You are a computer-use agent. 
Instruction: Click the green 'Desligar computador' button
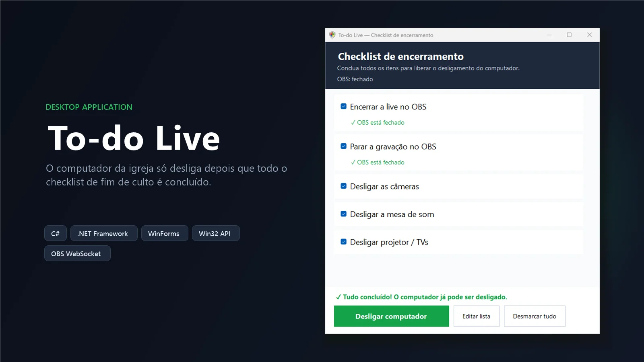pos(391,316)
